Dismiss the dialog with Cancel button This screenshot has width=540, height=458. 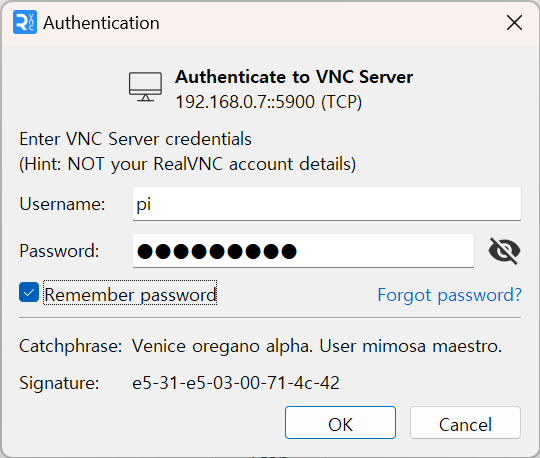click(x=465, y=423)
